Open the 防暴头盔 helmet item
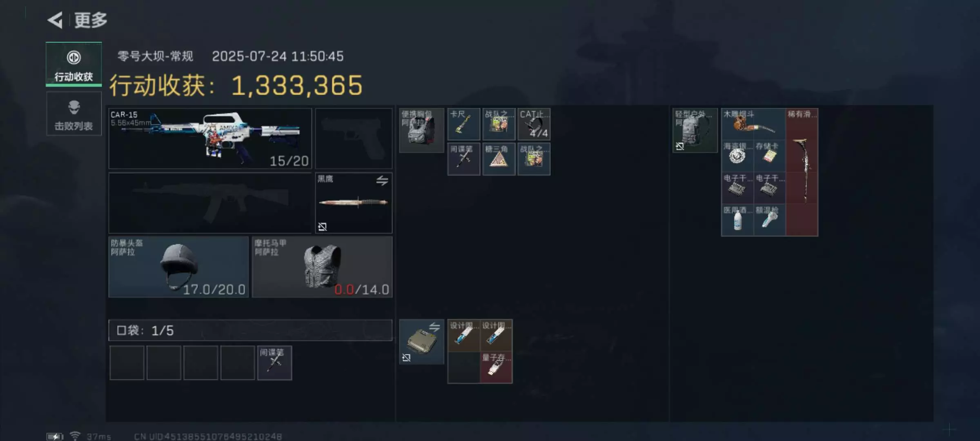This screenshot has height=441, width=980. point(178,267)
